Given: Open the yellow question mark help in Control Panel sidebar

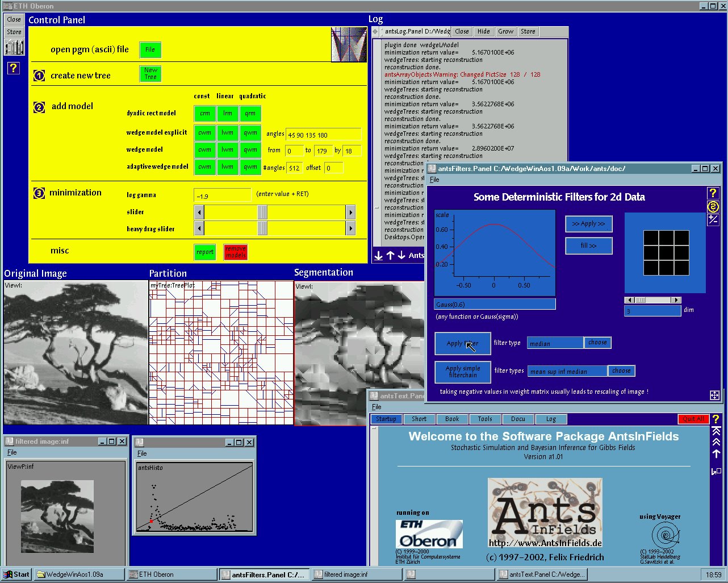Looking at the screenshot, I should [14, 68].
